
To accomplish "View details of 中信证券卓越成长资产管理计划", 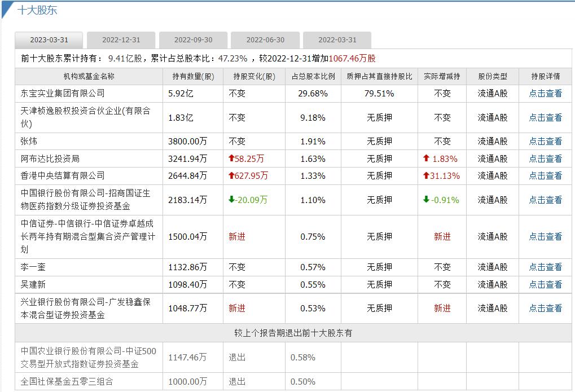I will 545,236.
